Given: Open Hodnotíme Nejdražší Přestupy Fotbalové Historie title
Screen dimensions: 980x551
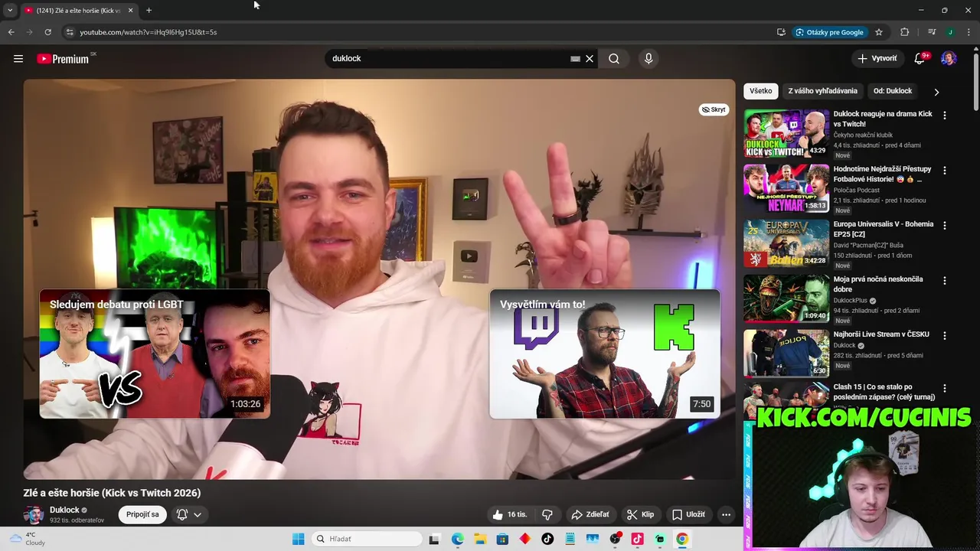Looking at the screenshot, I should [x=882, y=174].
